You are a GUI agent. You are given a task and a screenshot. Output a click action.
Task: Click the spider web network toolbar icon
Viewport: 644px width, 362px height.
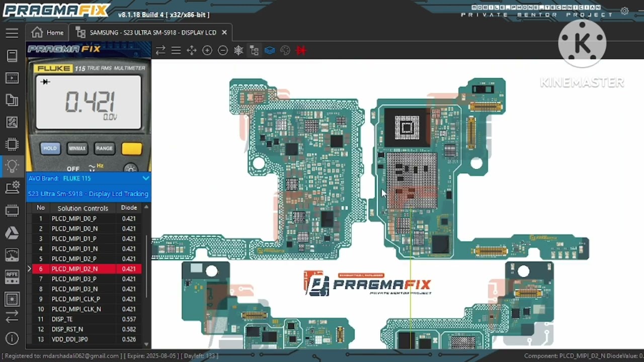click(238, 50)
